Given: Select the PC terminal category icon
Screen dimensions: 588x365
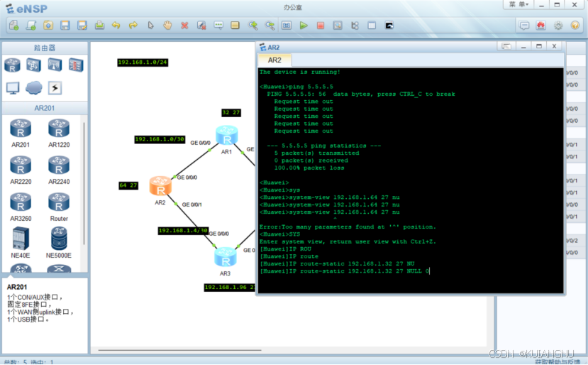Looking at the screenshot, I should point(13,88).
